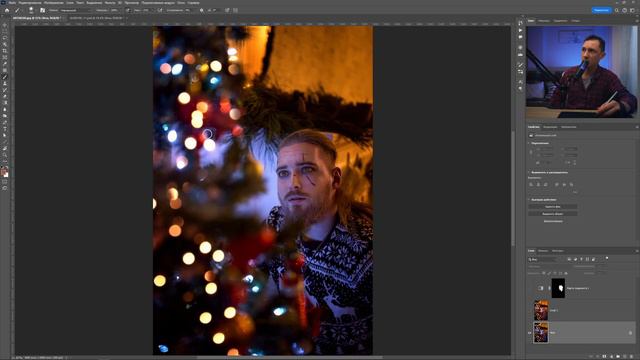
Task: Select the Lasso tool
Action: [x=5, y=38]
